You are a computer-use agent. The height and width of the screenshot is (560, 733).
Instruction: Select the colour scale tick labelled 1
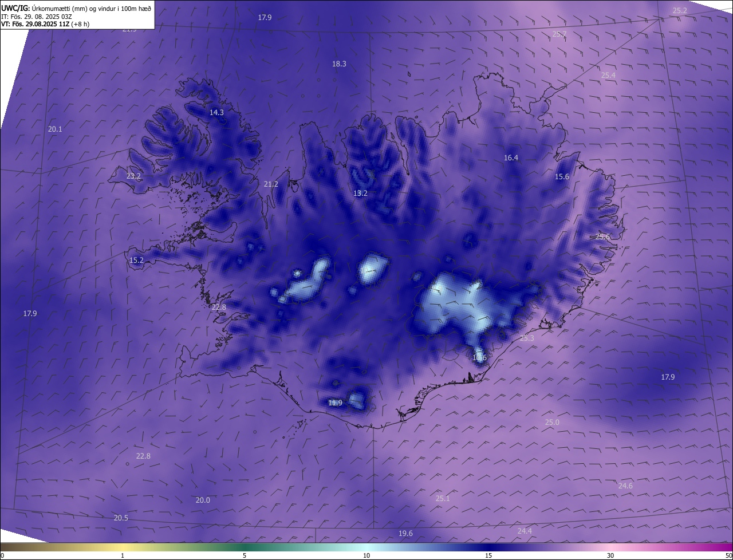click(123, 555)
